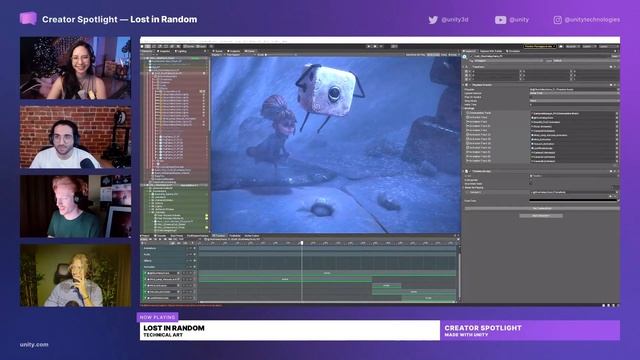Screen dimensions: 640x360
Task: Collapse the Bindings foldout
Action: point(463,109)
